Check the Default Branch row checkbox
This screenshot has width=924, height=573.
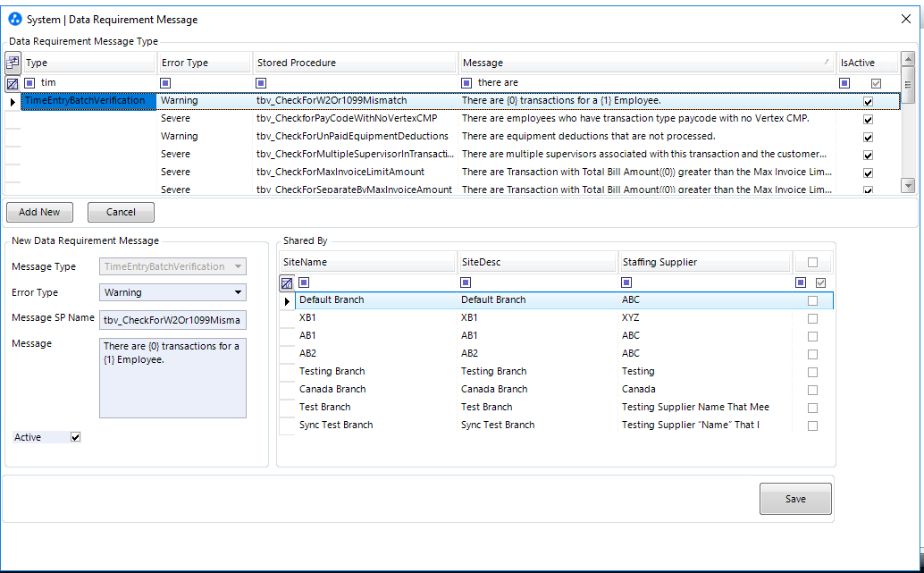[812, 301]
